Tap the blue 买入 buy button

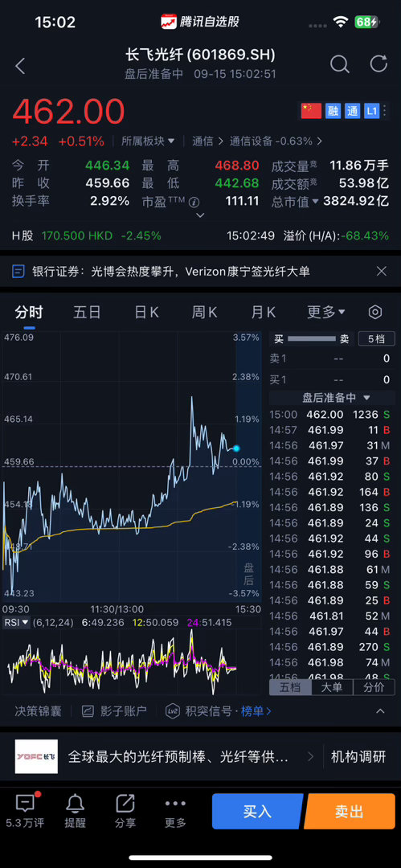point(257,811)
